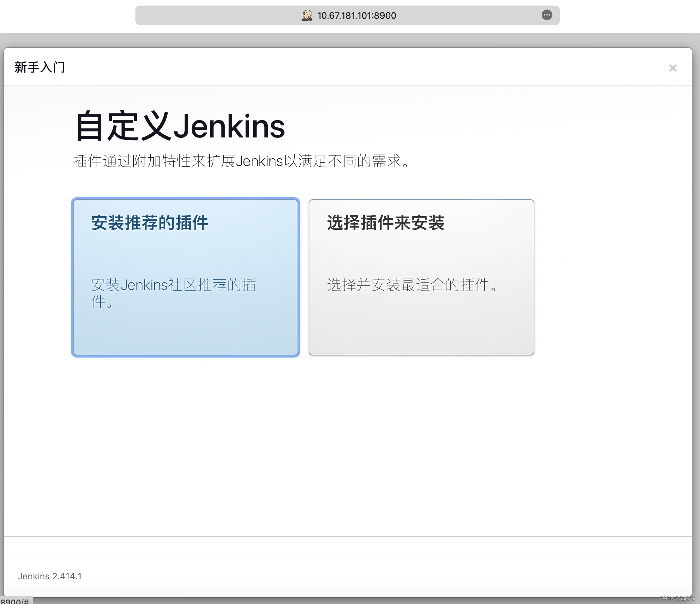
Task: Click the 安装Jenkins社区推荐的插件 description text
Action: pos(173,285)
